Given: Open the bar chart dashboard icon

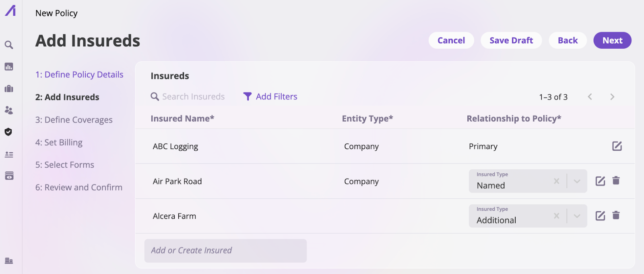Looking at the screenshot, I should (9, 66).
